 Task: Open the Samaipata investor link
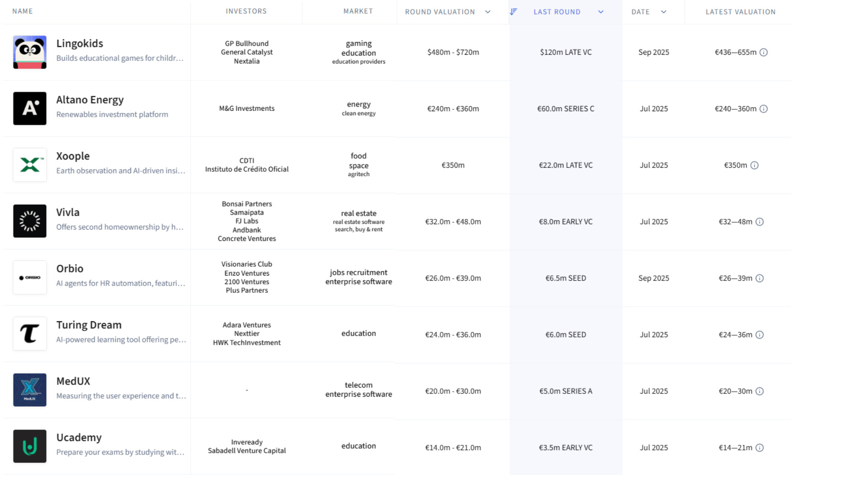[x=247, y=212]
